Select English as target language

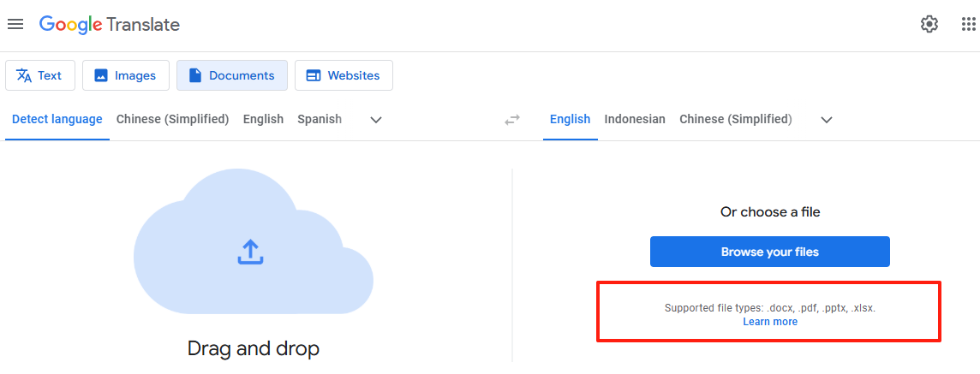point(570,119)
